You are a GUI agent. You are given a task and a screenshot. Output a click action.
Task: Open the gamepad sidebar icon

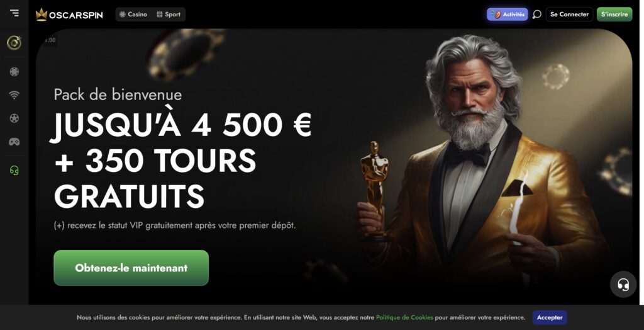pyautogui.click(x=14, y=142)
